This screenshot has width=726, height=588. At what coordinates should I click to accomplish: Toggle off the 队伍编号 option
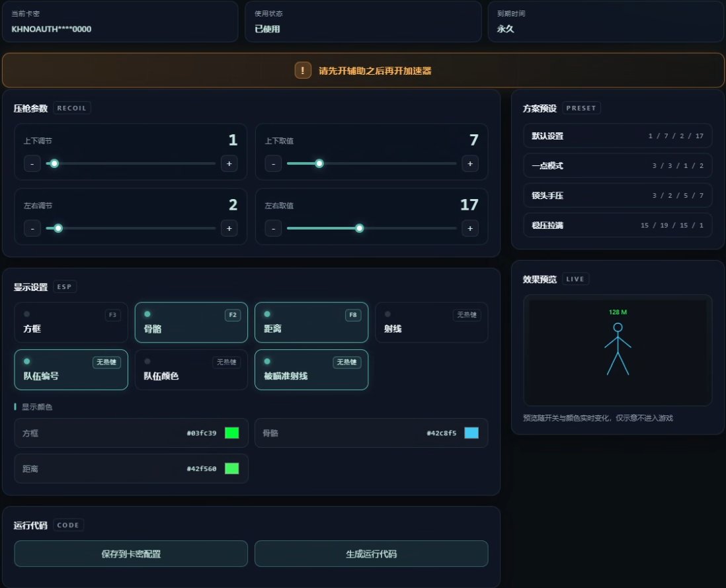click(x=71, y=370)
